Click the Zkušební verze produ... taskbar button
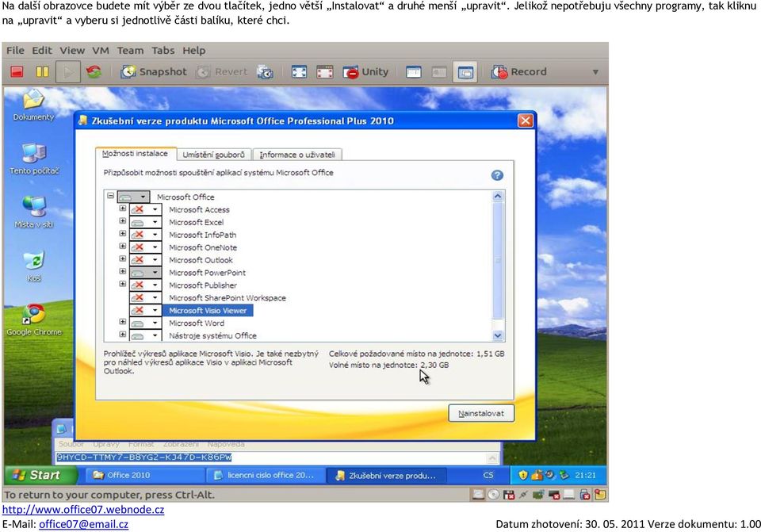761x532 pixels. click(387, 475)
